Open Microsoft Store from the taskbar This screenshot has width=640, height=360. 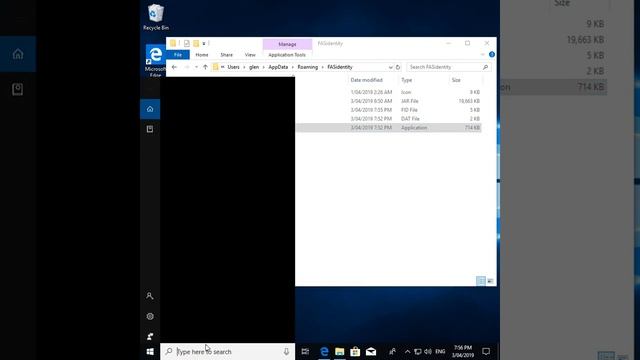[x=355, y=351]
